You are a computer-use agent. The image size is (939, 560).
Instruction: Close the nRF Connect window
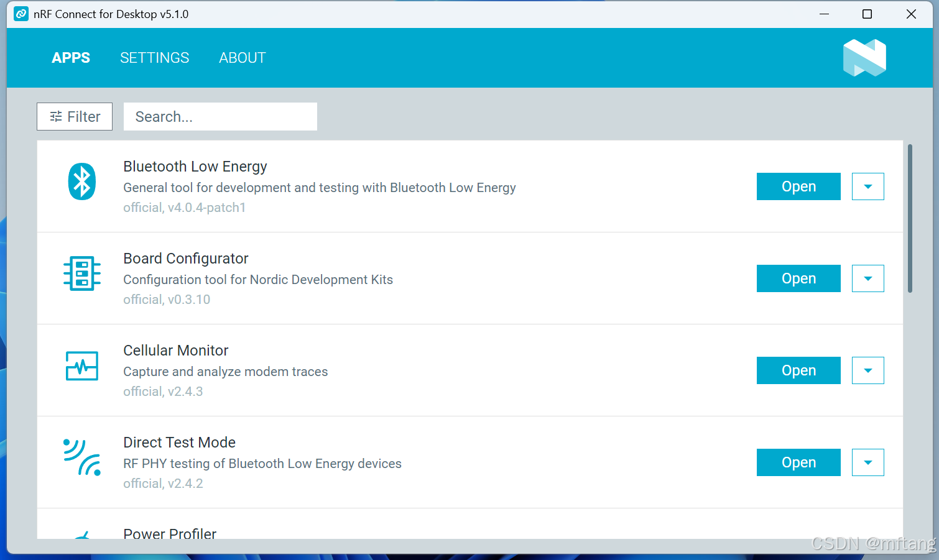(911, 14)
